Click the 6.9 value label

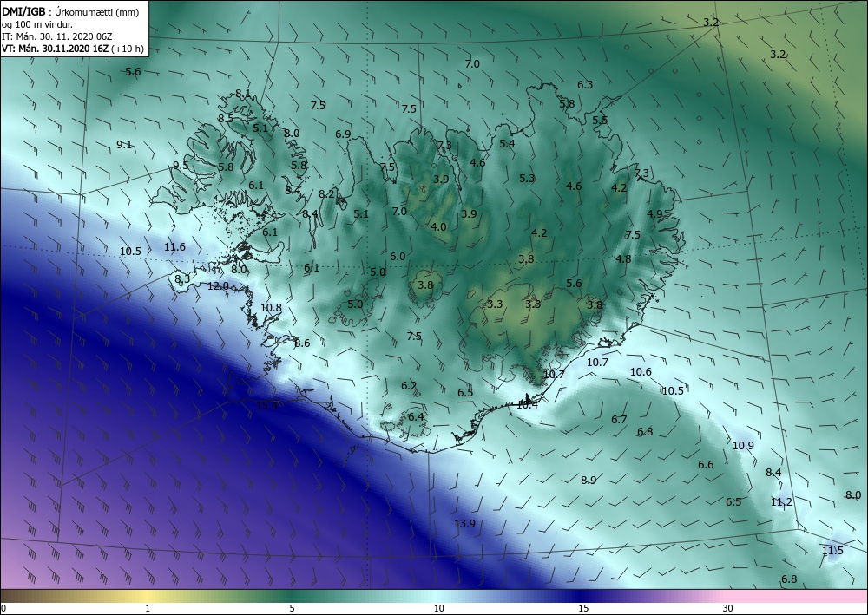coord(343,134)
